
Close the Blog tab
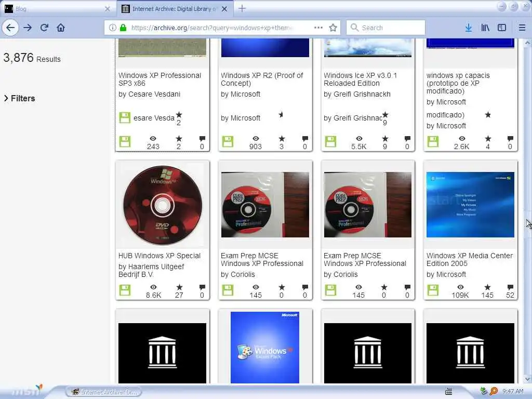[x=107, y=9]
